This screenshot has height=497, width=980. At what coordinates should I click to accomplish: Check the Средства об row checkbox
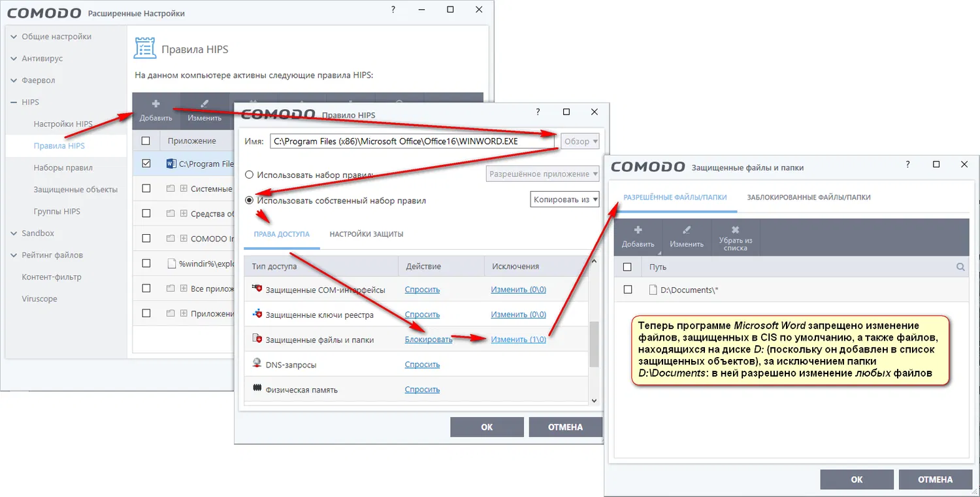point(146,213)
